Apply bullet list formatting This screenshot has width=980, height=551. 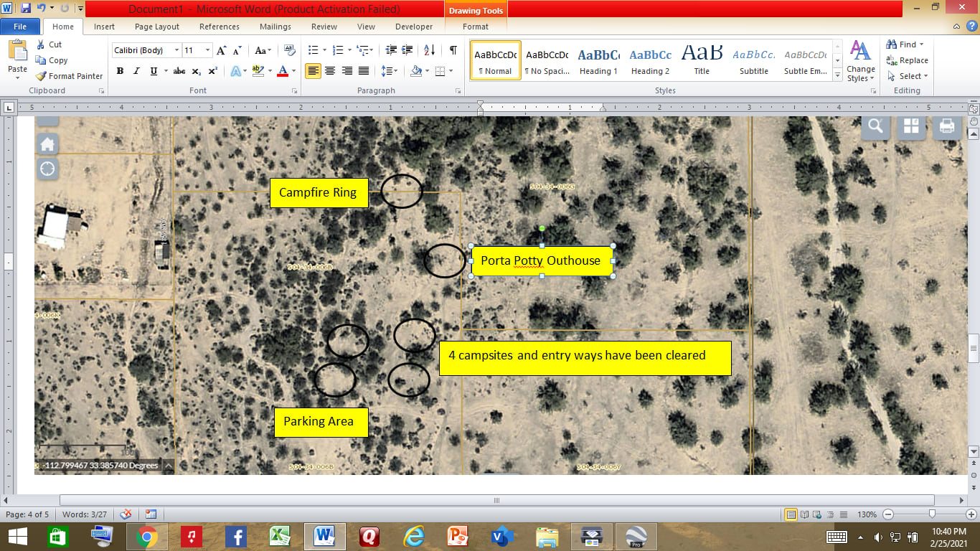coord(313,50)
